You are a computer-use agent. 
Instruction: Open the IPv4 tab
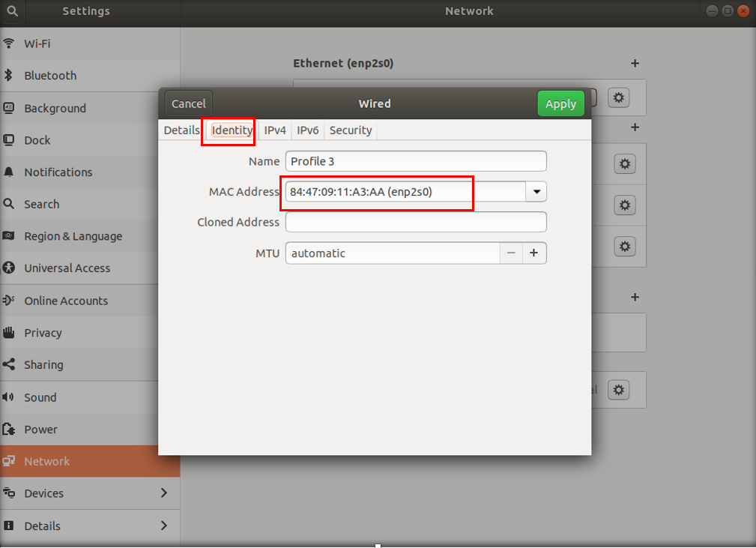(275, 130)
